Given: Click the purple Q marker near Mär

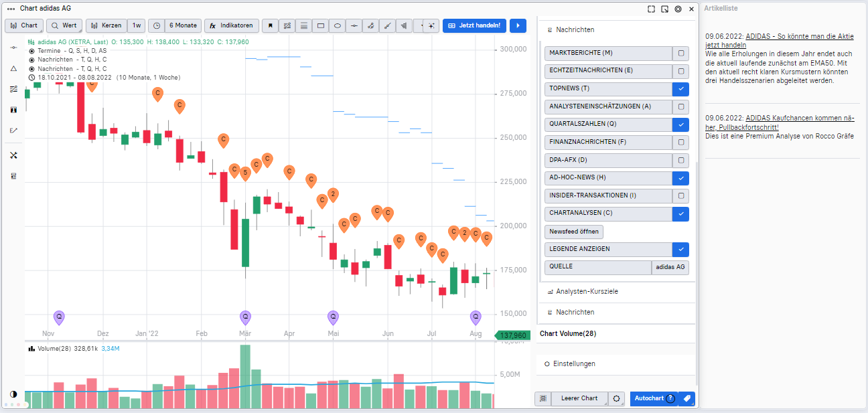Looking at the screenshot, I should 245,317.
